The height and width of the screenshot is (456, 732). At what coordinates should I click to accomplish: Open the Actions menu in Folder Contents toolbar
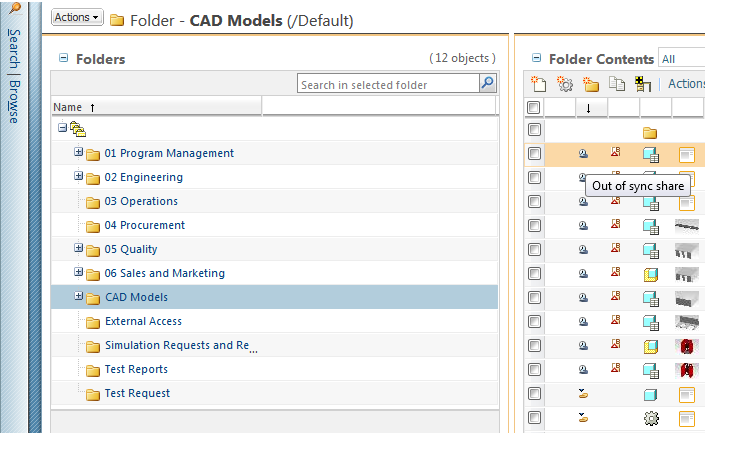pos(686,84)
